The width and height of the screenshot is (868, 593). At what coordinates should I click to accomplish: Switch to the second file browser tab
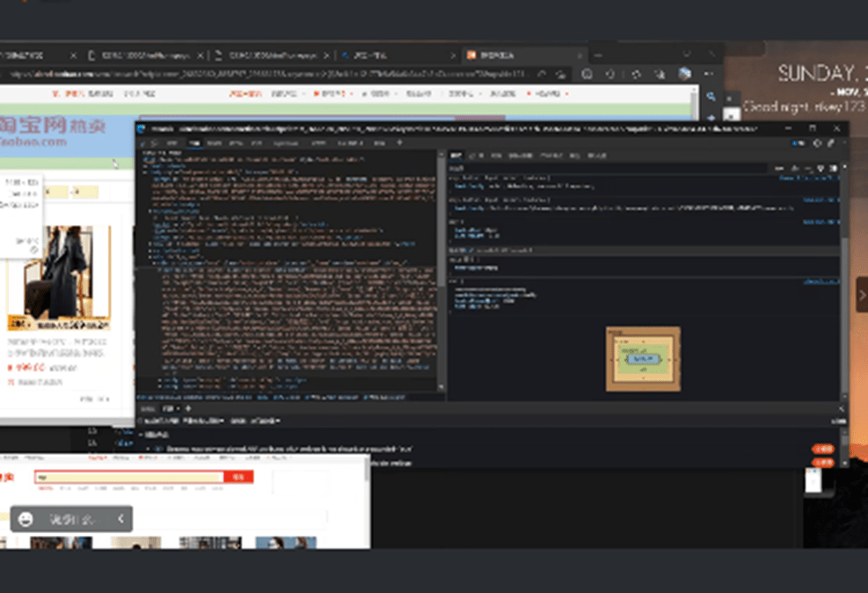point(147,55)
